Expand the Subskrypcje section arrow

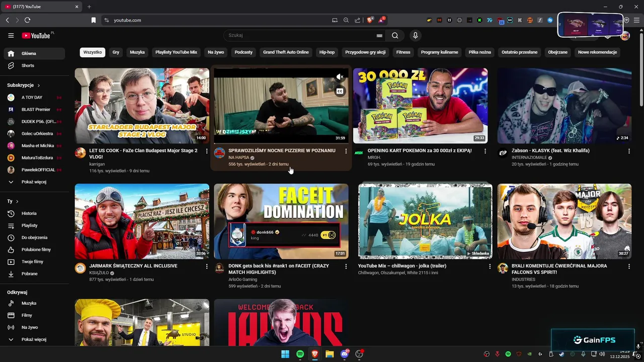[x=39, y=85]
